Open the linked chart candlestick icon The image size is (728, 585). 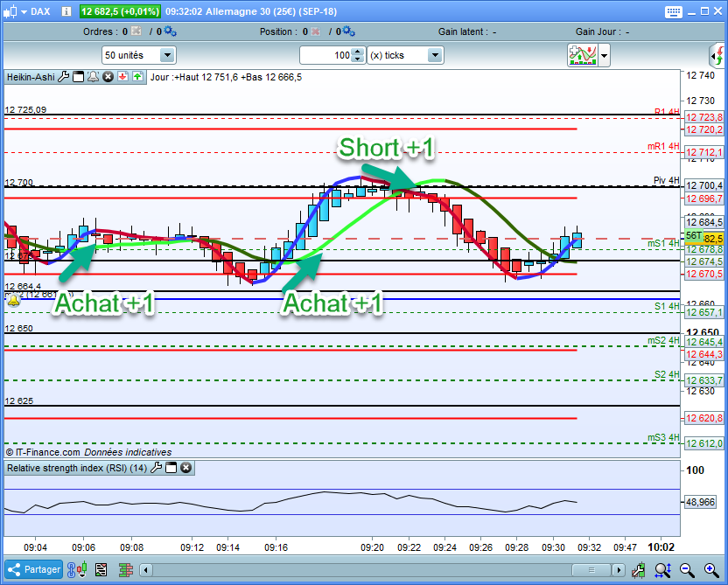coord(77,569)
